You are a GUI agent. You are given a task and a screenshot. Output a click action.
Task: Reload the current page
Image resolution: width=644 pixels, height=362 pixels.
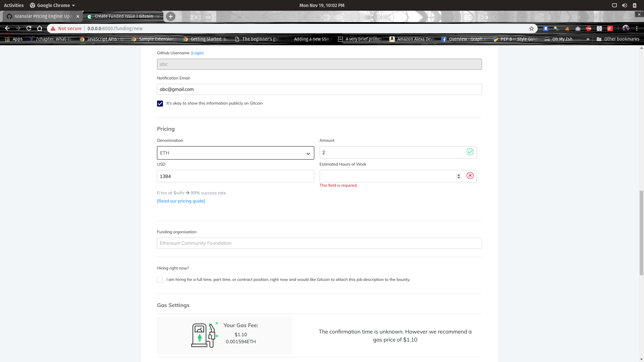(x=29, y=28)
